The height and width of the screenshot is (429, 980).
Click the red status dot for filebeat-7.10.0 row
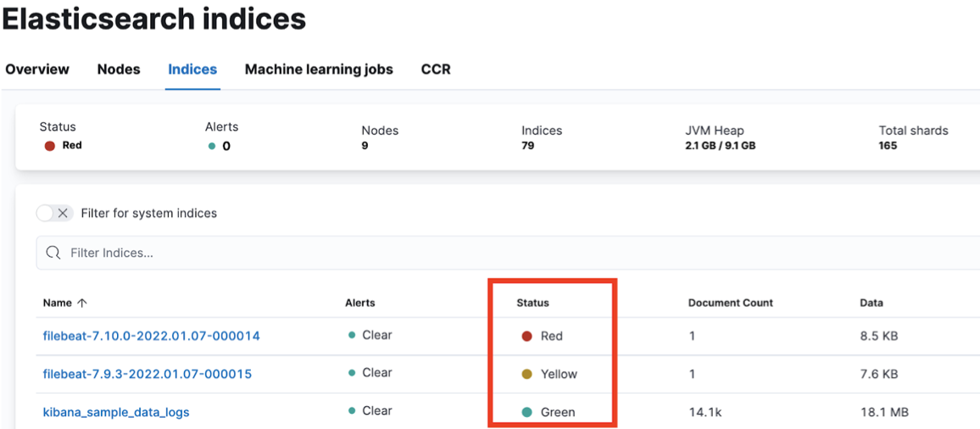coord(526,336)
